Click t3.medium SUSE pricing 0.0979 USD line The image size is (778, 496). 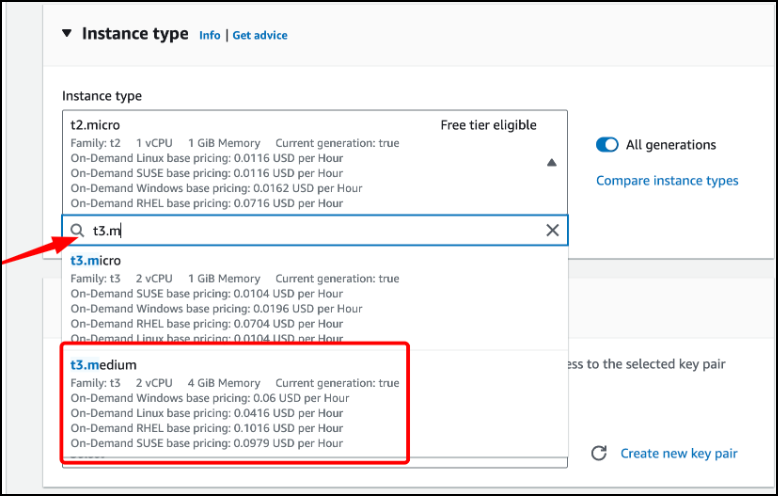tap(206, 443)
